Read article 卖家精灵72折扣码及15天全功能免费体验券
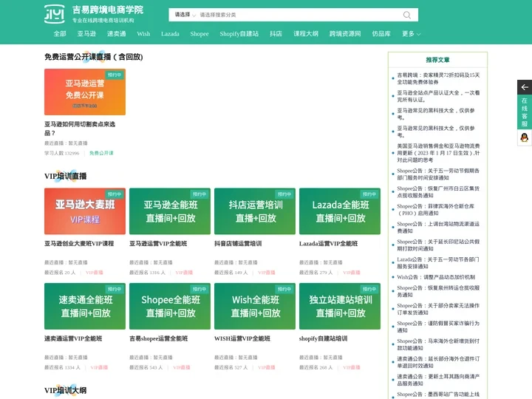 [438, 78]
